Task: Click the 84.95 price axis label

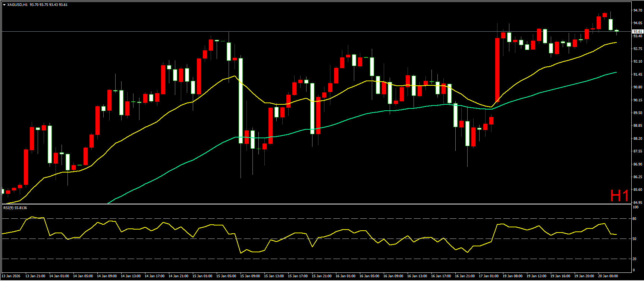Action: coord(638,203)
